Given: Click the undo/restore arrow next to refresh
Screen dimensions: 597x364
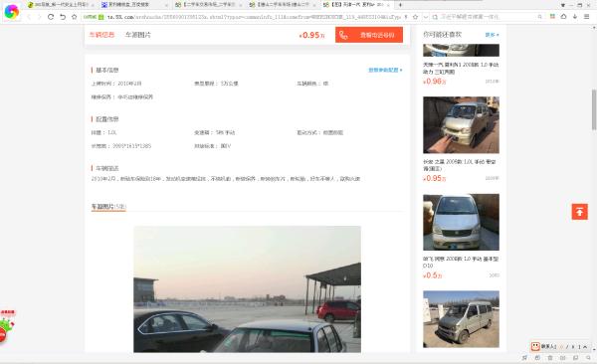Looking at the screenshot, I should [x=63, y=17].
